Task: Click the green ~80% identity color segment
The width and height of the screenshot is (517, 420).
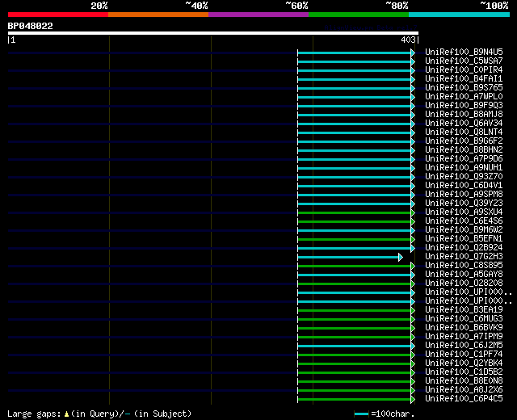Action: pyautogui.click(x=359, y=15)
